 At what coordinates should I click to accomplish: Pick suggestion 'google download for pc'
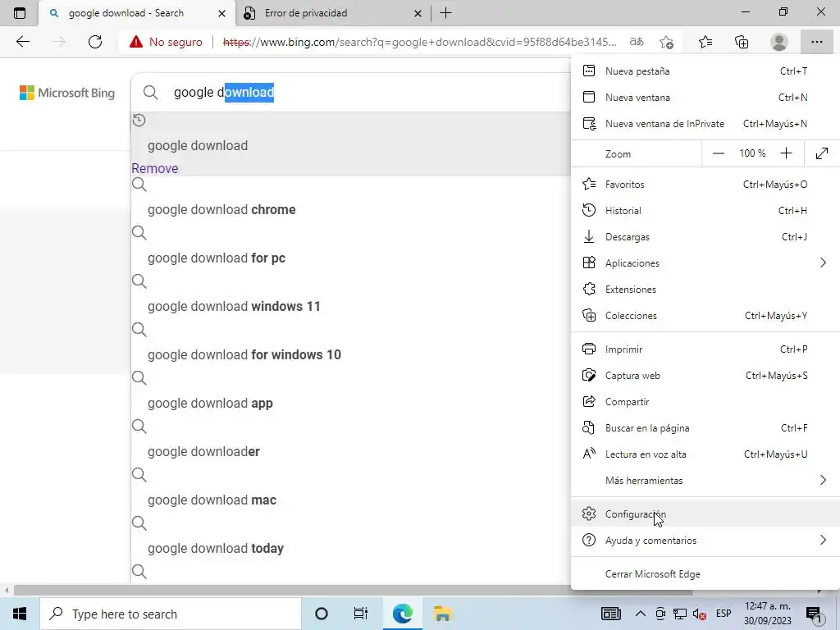[217, 258]
